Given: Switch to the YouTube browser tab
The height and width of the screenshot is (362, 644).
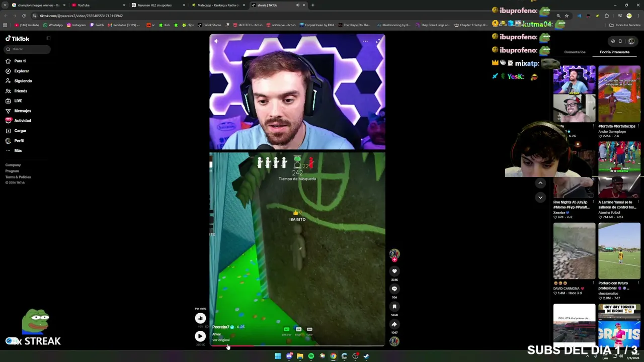Looking at the screenshot, I should pos(98,5).
